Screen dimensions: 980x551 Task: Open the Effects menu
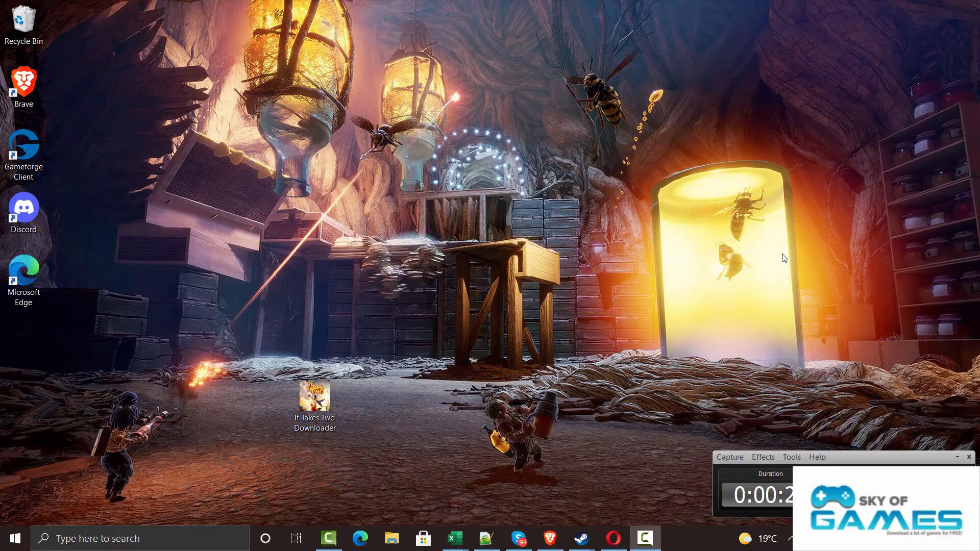(x=763, y=457)
